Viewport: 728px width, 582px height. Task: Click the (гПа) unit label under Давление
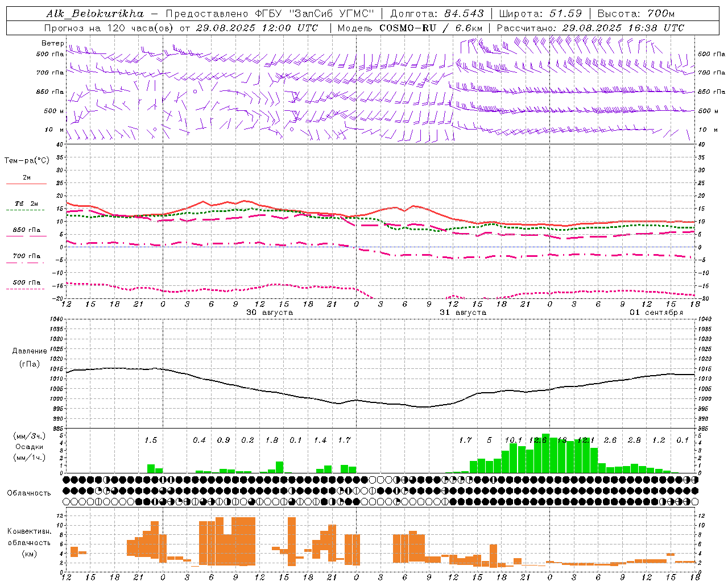pos(28,364)
